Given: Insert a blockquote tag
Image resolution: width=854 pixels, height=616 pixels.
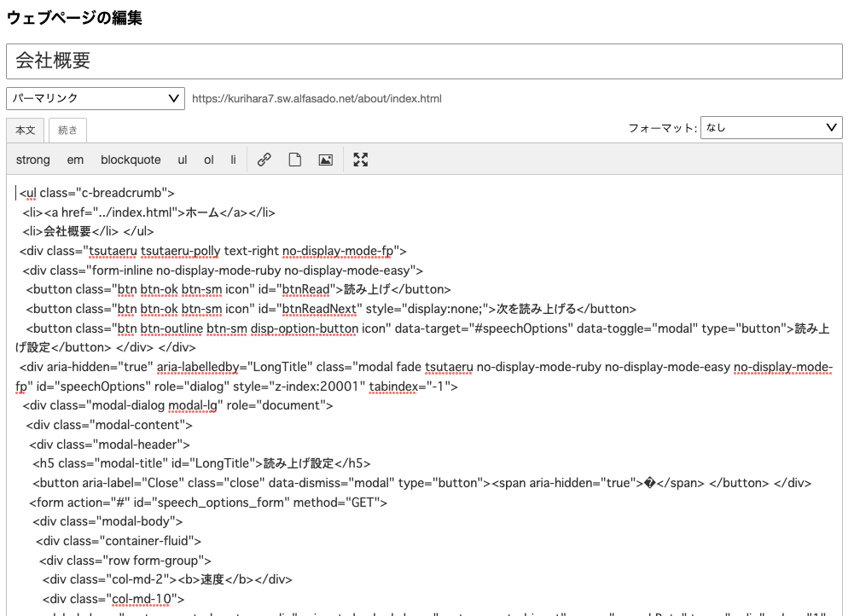Looking at the screenshot, I should [131, 160].
